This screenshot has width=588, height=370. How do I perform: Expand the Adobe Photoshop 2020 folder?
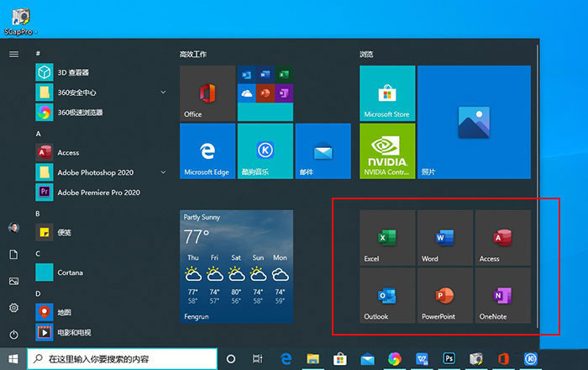pyautogui.click(x=164, y=172)
